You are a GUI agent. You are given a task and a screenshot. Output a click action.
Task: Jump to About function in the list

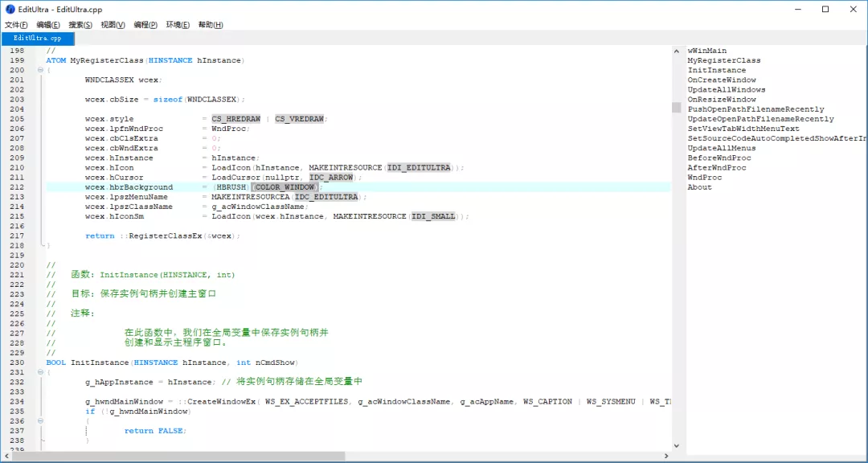(x=699, y=186)
